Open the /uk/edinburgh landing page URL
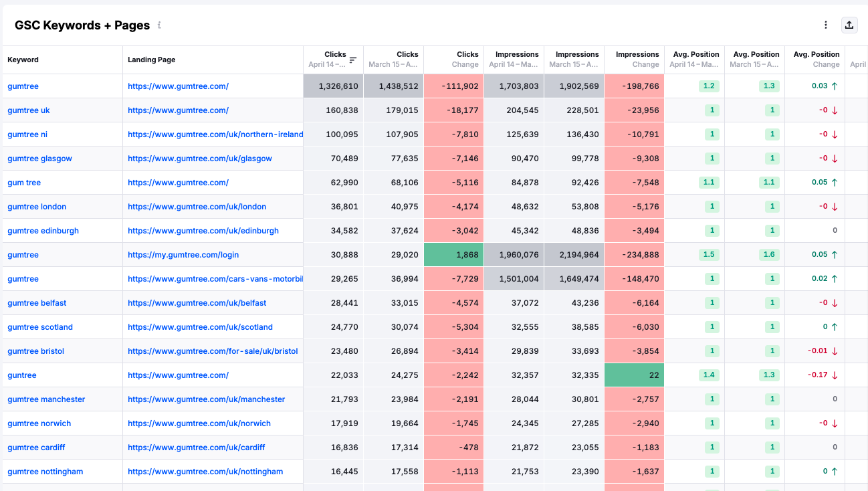Viewport: 868px width, 491px height. click(x=203, y=231)
